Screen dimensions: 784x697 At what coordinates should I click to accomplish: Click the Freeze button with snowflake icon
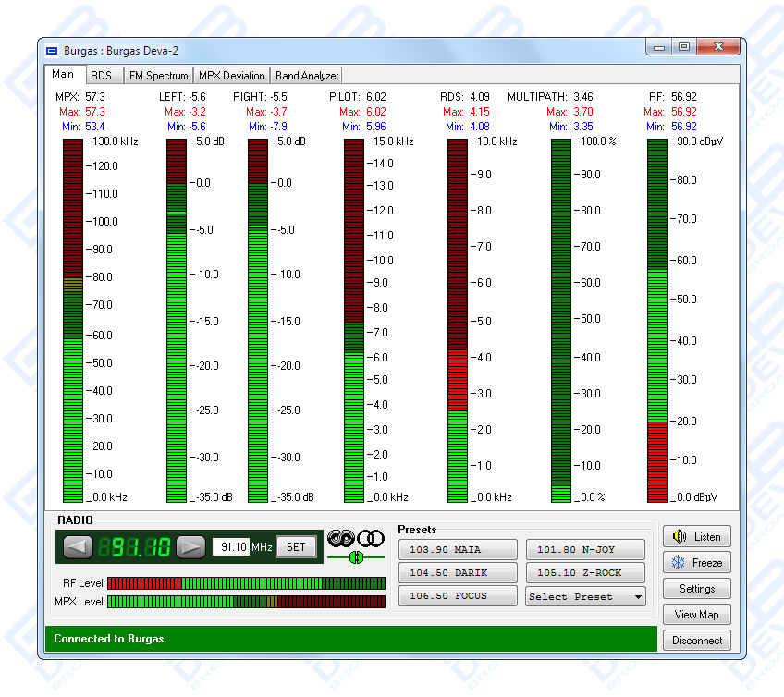point(697,563)
